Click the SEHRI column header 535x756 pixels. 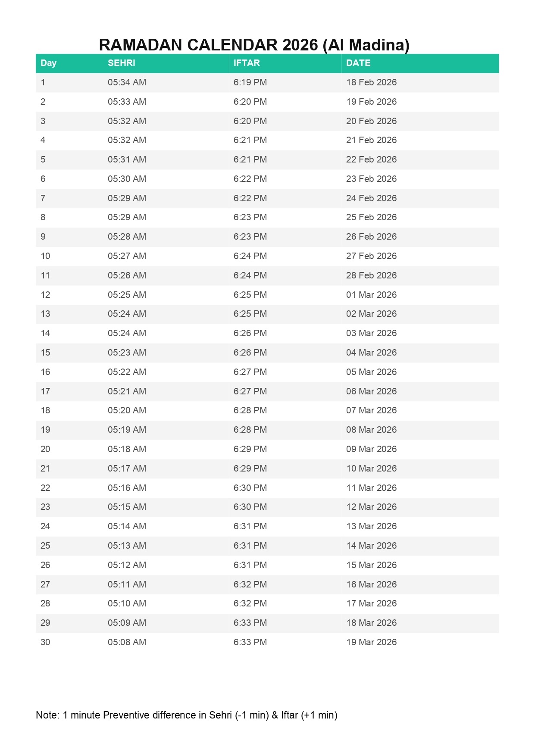point(121,63)
